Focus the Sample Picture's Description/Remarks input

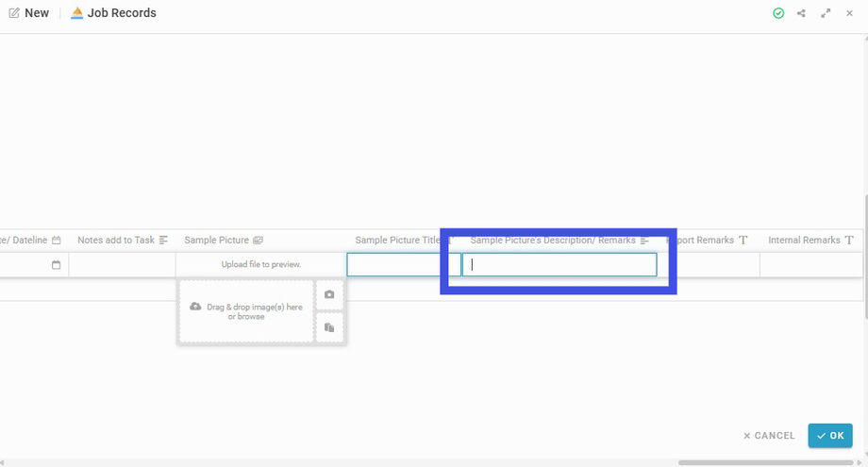(x=559, y=264)
